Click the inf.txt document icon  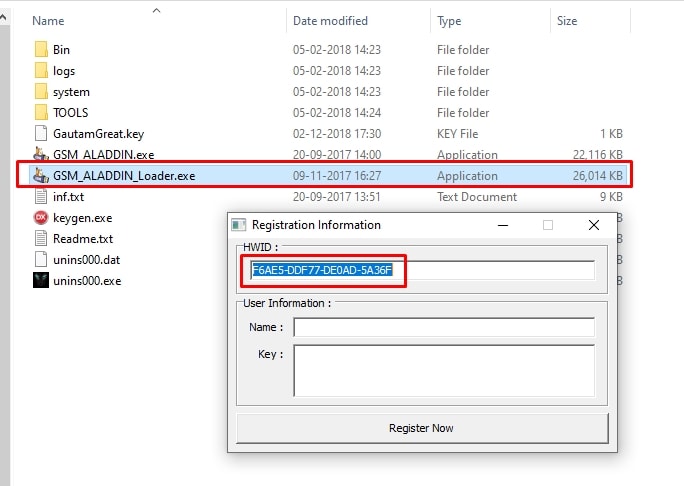[41, 196]
